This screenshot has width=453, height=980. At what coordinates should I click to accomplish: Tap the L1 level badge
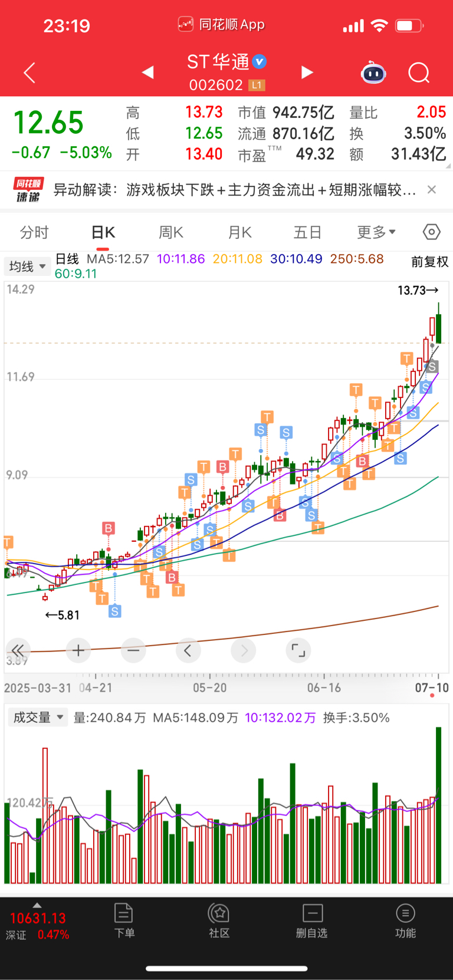click(257, 85)
